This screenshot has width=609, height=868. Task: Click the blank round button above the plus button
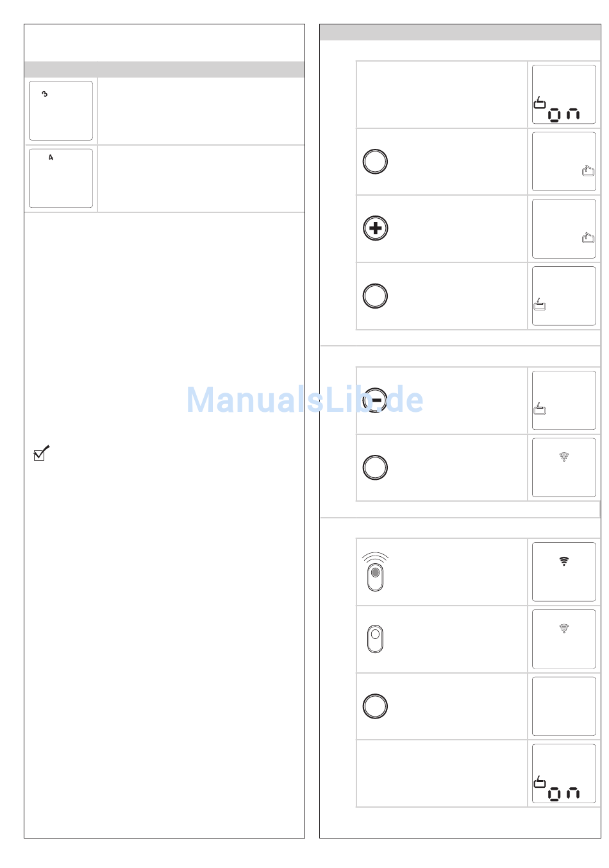(x=376, y=162)
